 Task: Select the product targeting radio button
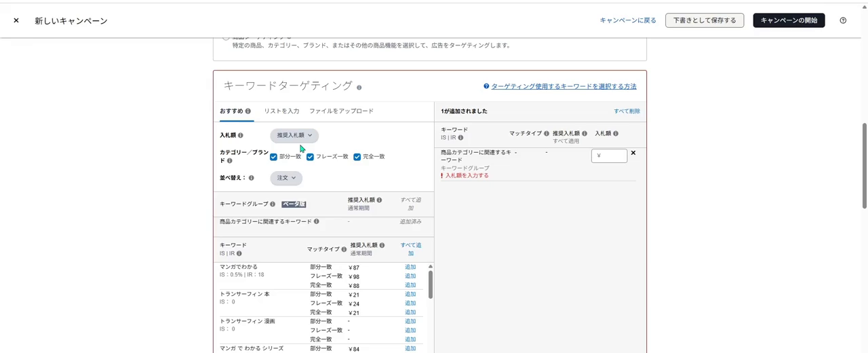point(226,37)
